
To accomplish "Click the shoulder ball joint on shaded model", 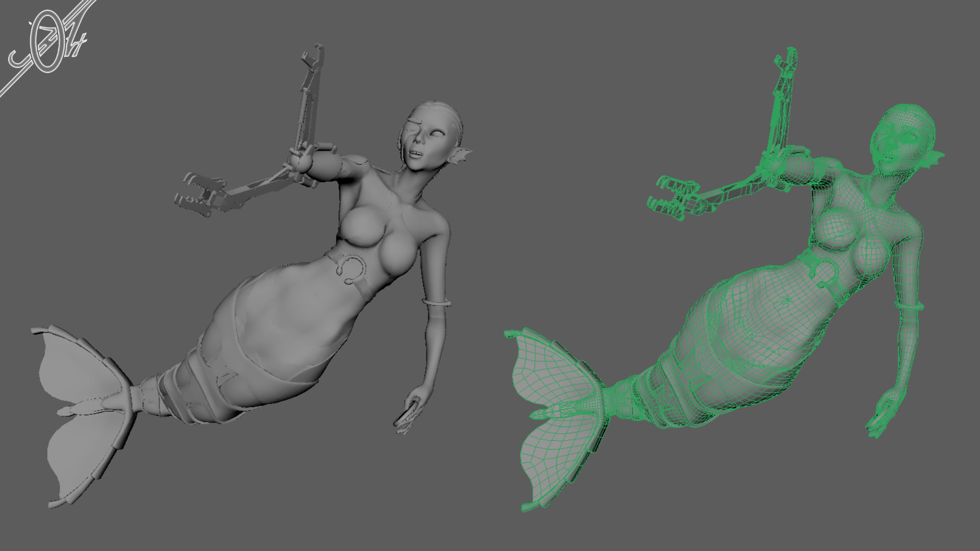I will tap(300, 162).
